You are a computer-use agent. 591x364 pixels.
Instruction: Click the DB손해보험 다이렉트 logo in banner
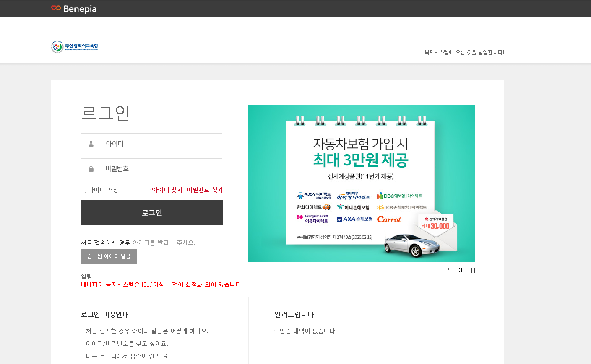pos(399,196)
